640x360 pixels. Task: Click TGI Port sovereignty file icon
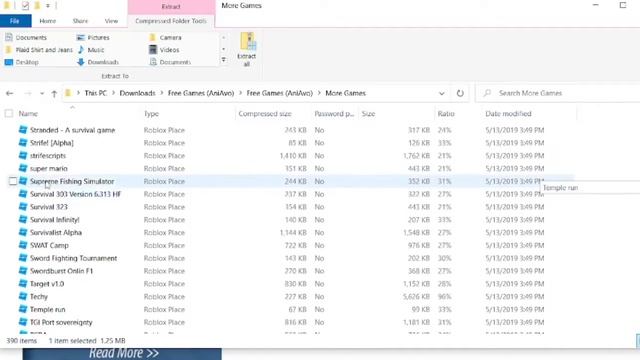23,322
